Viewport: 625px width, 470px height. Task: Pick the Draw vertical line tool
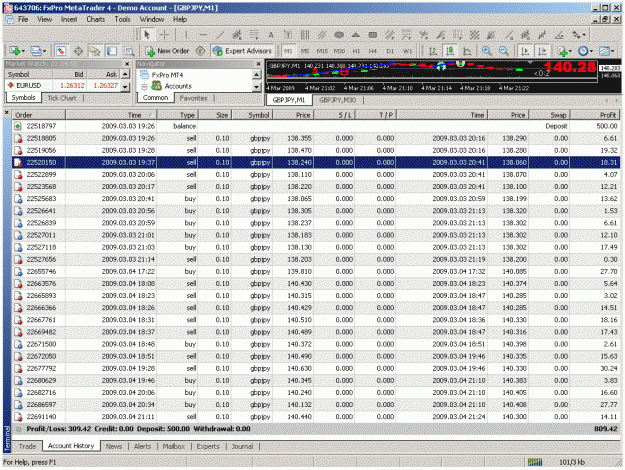tap(186, 35)
